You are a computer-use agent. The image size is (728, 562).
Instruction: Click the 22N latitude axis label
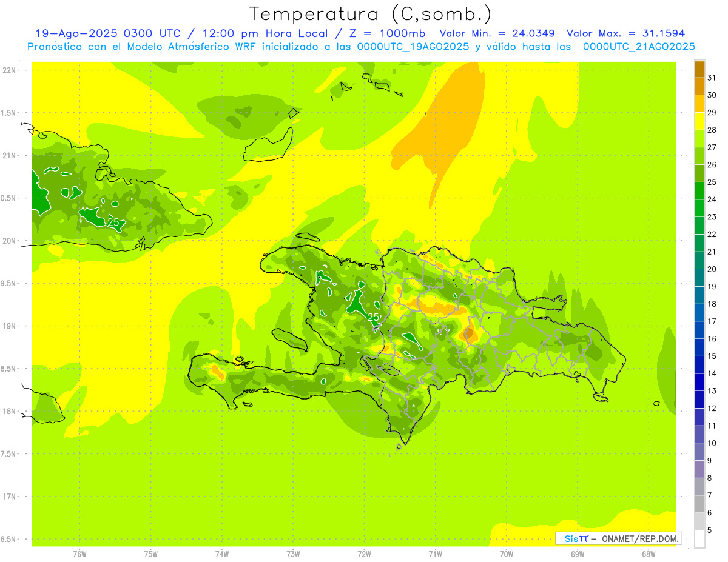[10, 70]
